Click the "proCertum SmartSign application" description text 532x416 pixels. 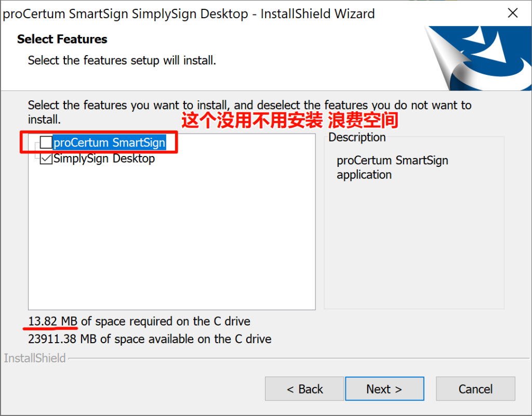[392, 167]
